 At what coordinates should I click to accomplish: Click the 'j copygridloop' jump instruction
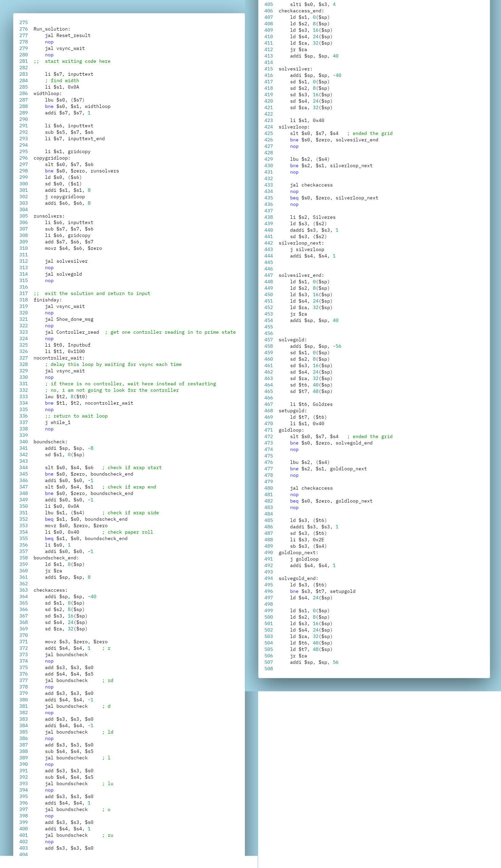tap(65, 197)
